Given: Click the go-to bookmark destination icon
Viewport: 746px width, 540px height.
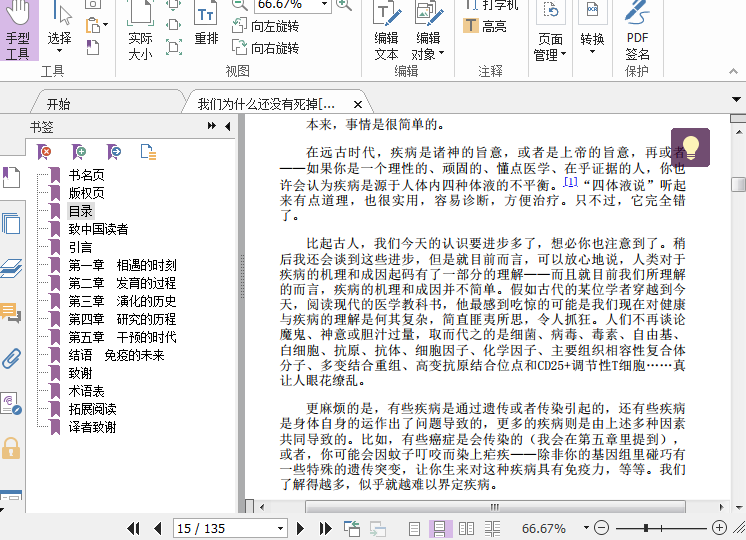Looking at the screenshot, I should (x=114, y=152).
